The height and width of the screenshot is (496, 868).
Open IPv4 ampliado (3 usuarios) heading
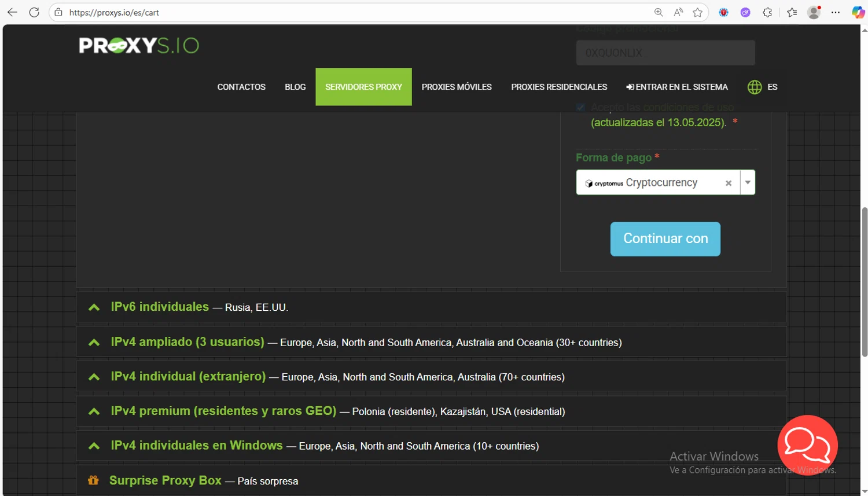coord(187,341)
